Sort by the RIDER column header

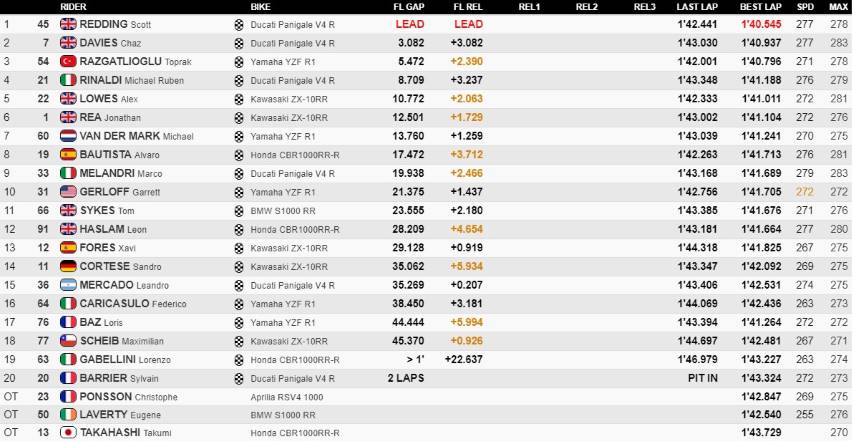(74, 6)
